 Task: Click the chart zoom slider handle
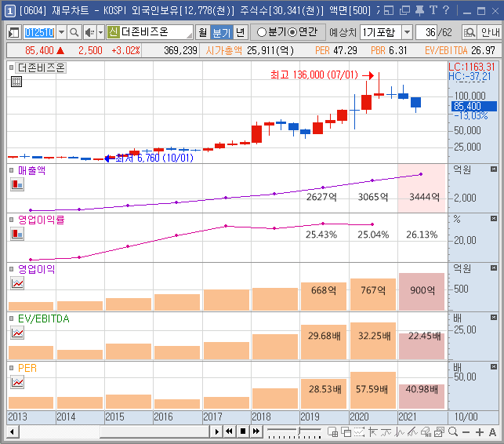(x=299, y=431)
